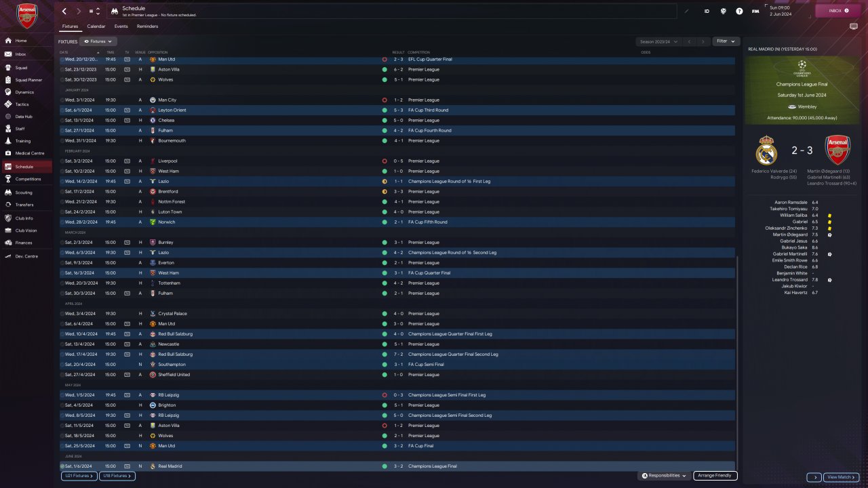Image resolution: width=868 pixels, height=488 pixels.
Task: Open Dynamics in the sidebar
Action: [x=26, y=92]
